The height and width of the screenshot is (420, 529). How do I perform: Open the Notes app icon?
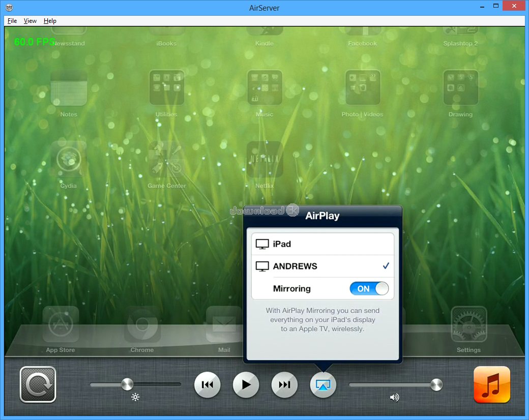tap(69, 88)
